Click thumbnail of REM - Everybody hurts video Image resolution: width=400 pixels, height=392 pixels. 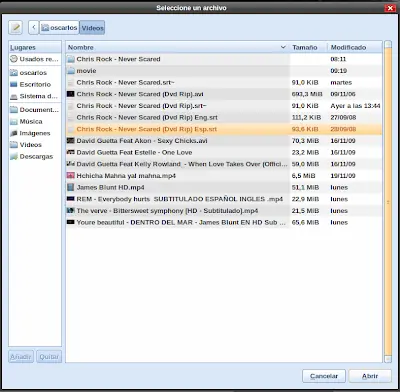tap(71, 199)
